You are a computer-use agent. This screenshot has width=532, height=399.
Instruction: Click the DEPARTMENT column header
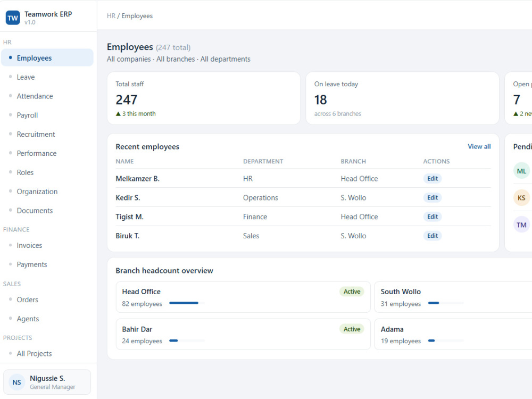pos(263,161)
